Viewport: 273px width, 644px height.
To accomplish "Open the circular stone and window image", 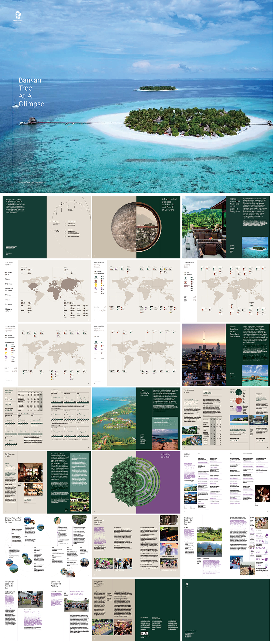I will (x=136, y=227).
